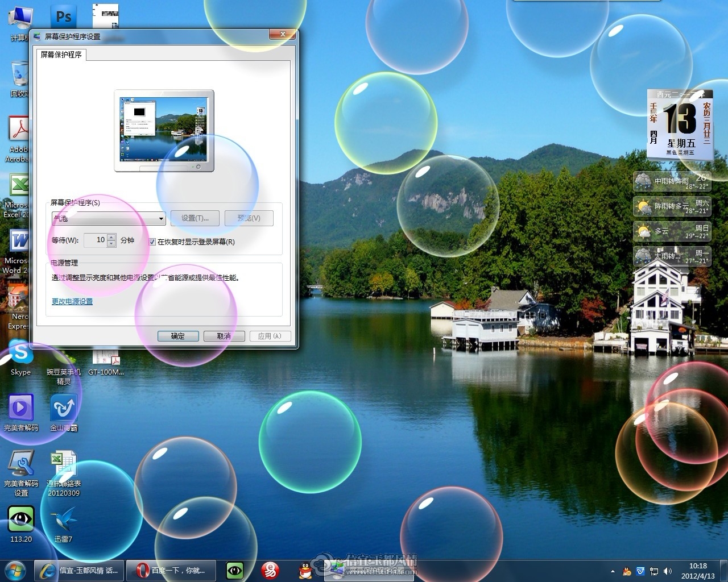The height and width of the screenshot is (582, 728).
Task: Open the 更改电源设置 link
Action: pyautogui.click(x=72, y=302)
